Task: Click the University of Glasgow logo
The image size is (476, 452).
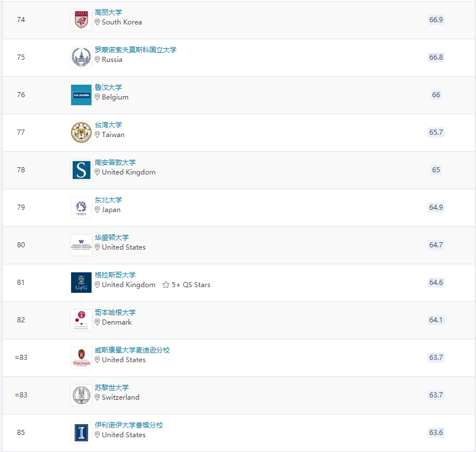Action: [x=81, y=283]
